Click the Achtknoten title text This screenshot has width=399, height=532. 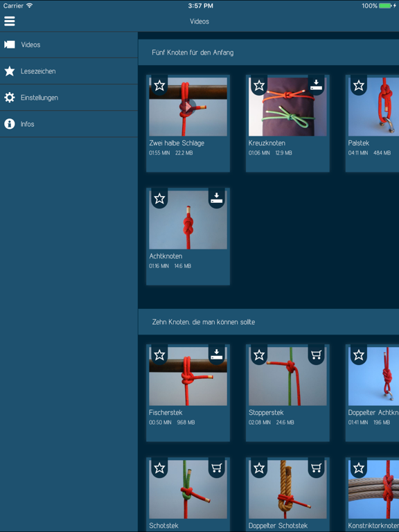click(x=166, y=256)
